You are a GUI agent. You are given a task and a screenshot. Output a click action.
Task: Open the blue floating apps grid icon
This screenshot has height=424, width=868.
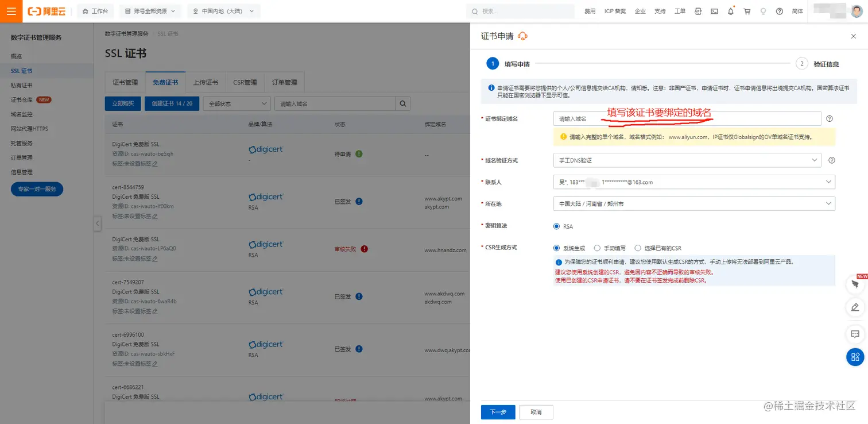point(855,357)
